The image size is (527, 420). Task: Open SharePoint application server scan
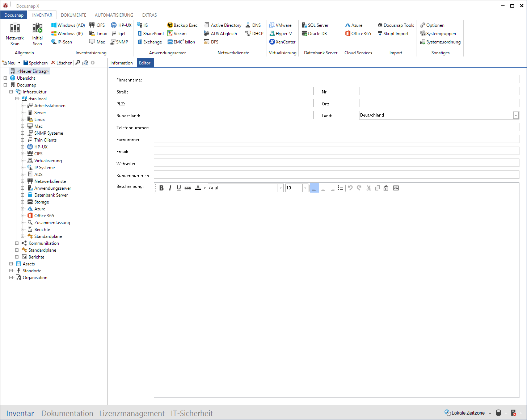(151, 34)
